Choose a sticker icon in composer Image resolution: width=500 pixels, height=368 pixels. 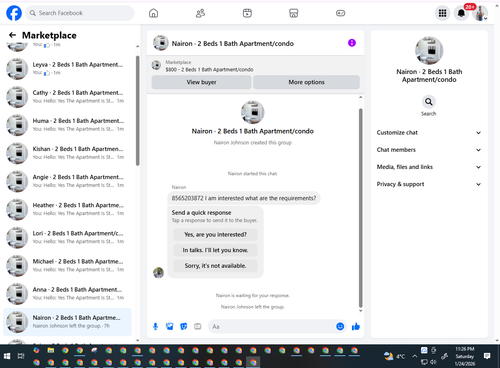click(x=183, y=326)
